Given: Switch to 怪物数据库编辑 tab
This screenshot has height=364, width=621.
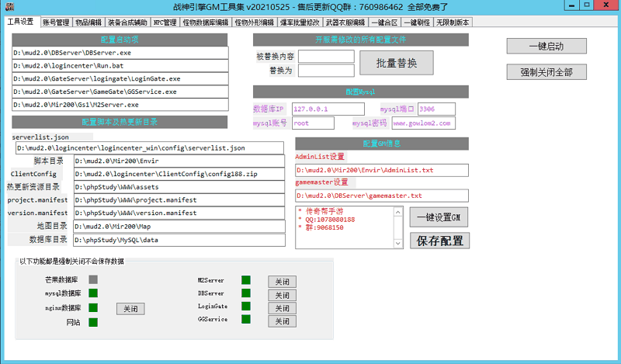Looking at the screenshot, I should point(206,23).
